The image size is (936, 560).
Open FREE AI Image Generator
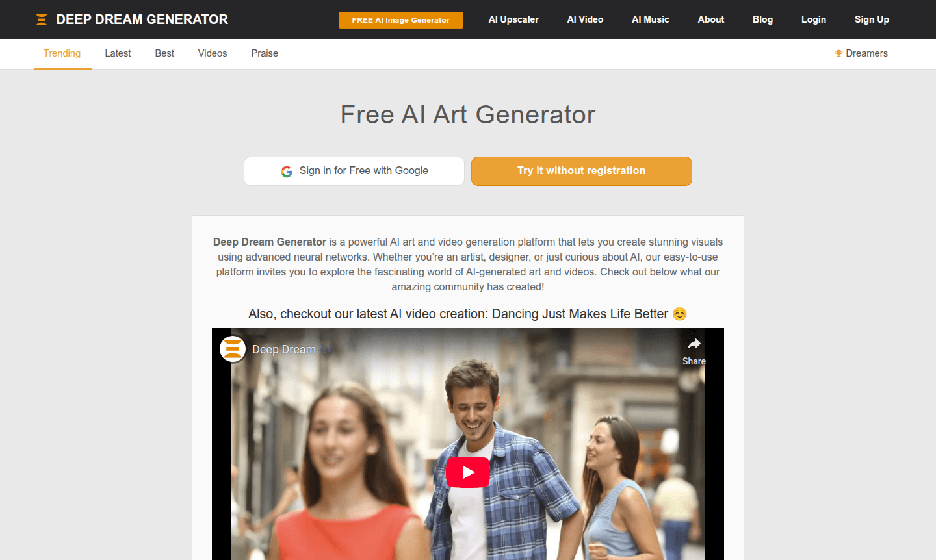click(401, 20)
